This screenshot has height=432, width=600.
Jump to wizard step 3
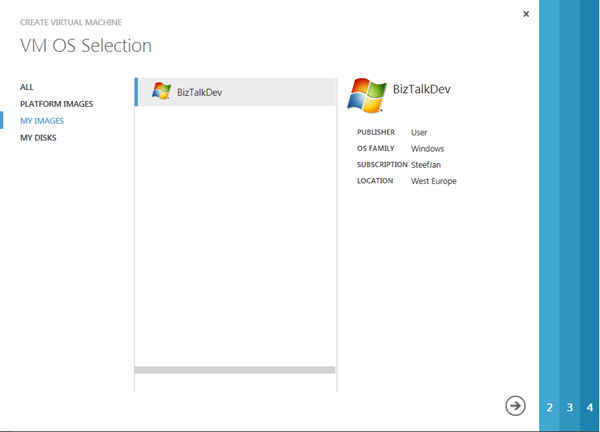click(570, 408)
